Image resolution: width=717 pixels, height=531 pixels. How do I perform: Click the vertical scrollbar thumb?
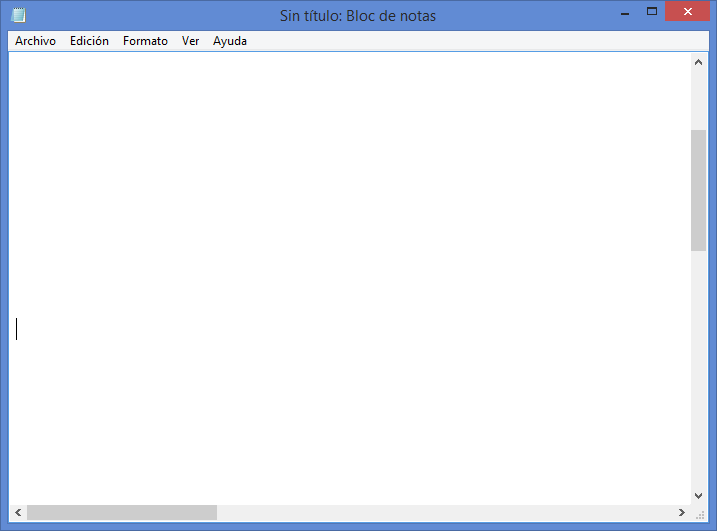[x=698, y=190]
